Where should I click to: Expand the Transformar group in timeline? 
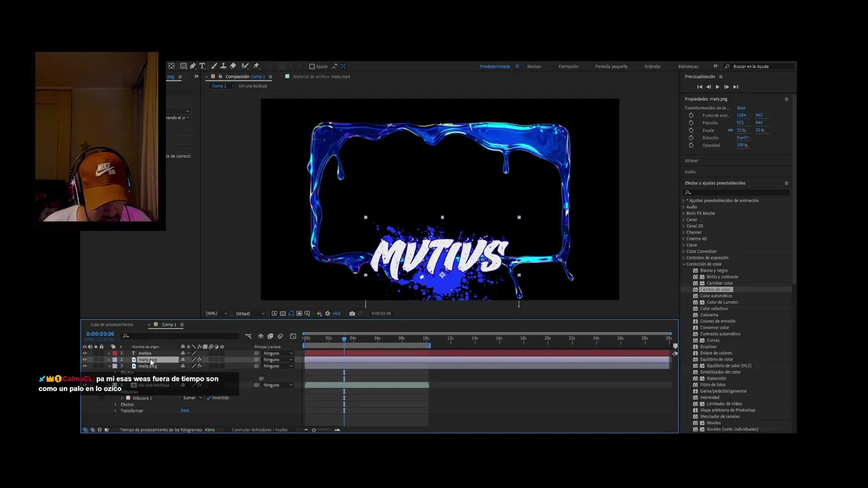coord(115,411)
